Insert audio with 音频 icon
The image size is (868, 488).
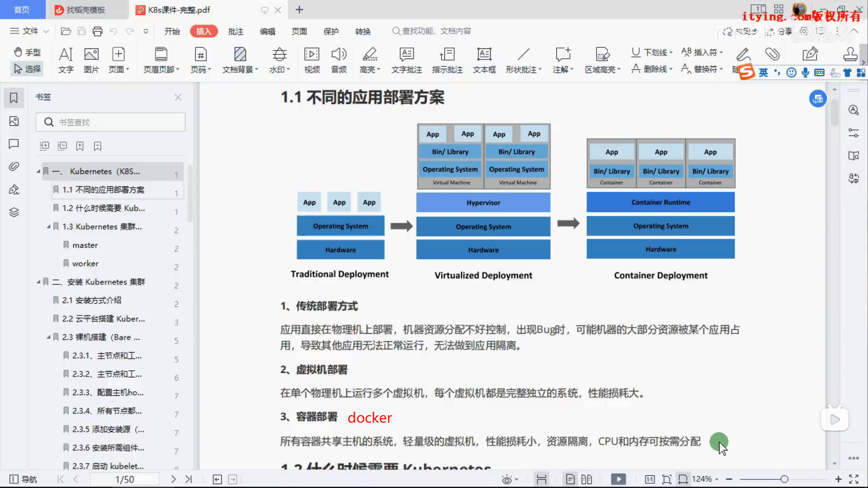339,60
